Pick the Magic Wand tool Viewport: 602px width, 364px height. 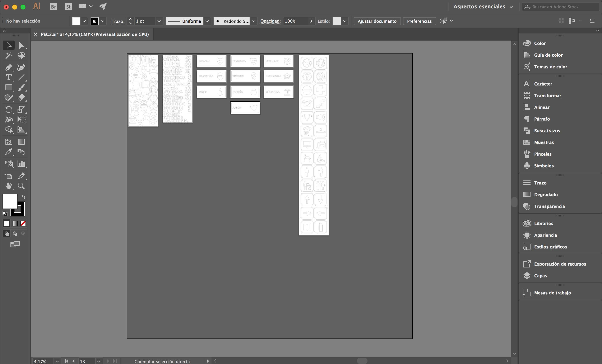(x=9, y=55)
